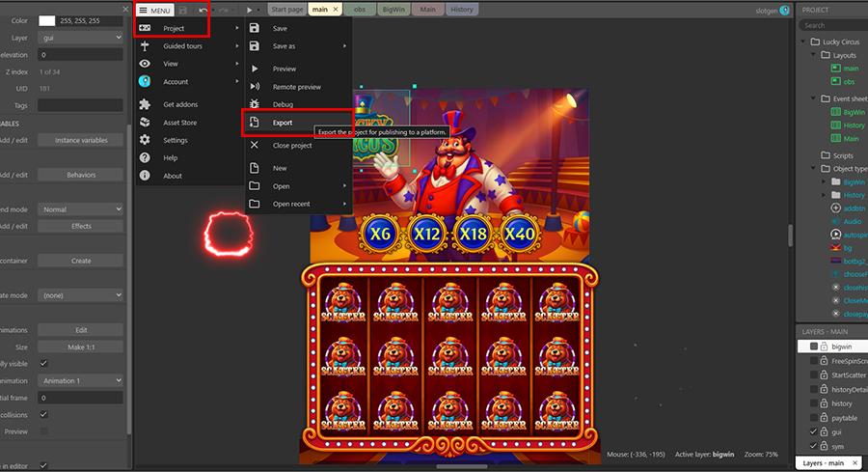Image resolution: width=868 pixels, height=472 pixels.
Task: Click the white Color swatch
Action: tap(46, 20)
